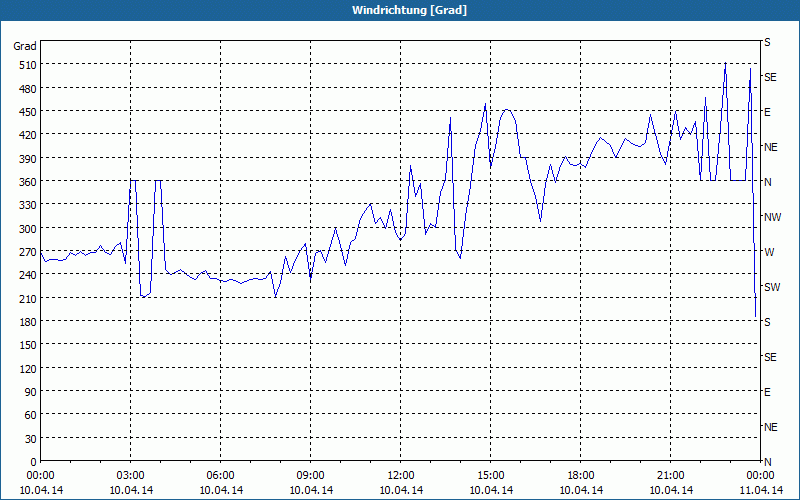Screen dimensions: 800x500
Task: Click the y-axis value "420"
Action: click(x=28, y=135)
